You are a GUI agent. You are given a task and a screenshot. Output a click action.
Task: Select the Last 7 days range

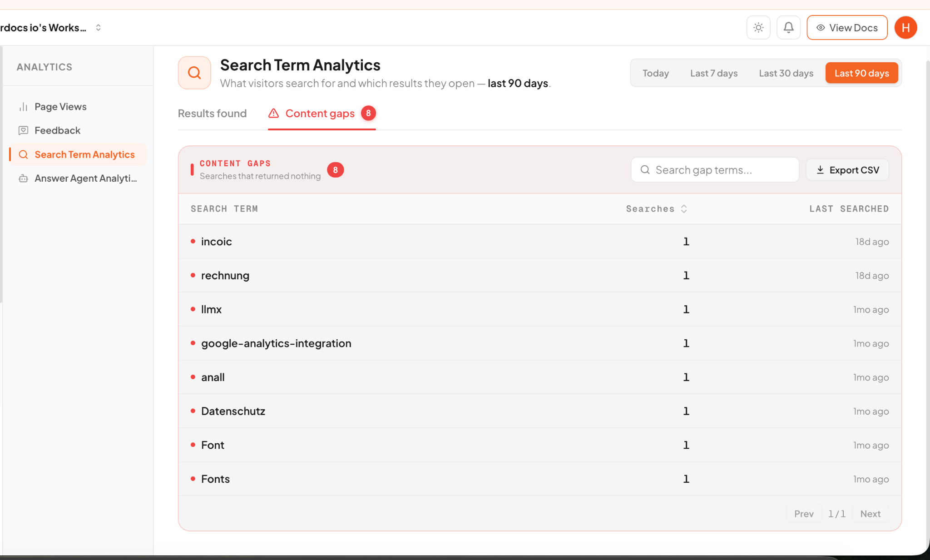(713, 73)
